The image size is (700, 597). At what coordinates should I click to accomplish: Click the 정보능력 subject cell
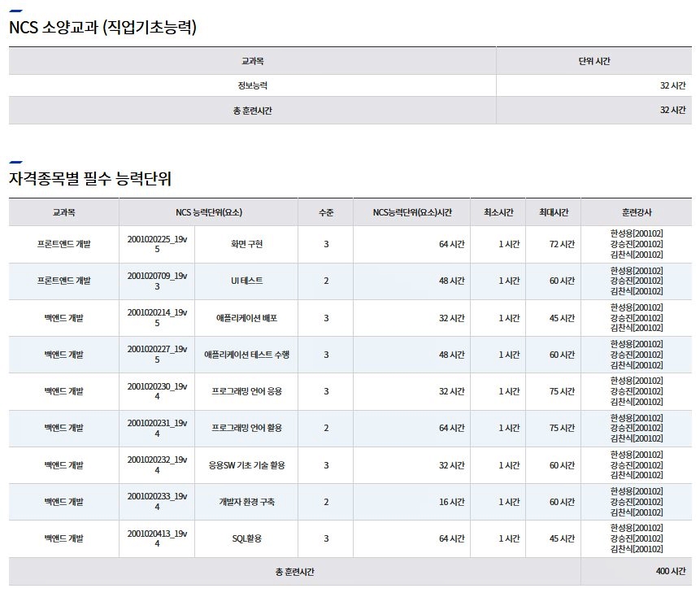[252, 85]
